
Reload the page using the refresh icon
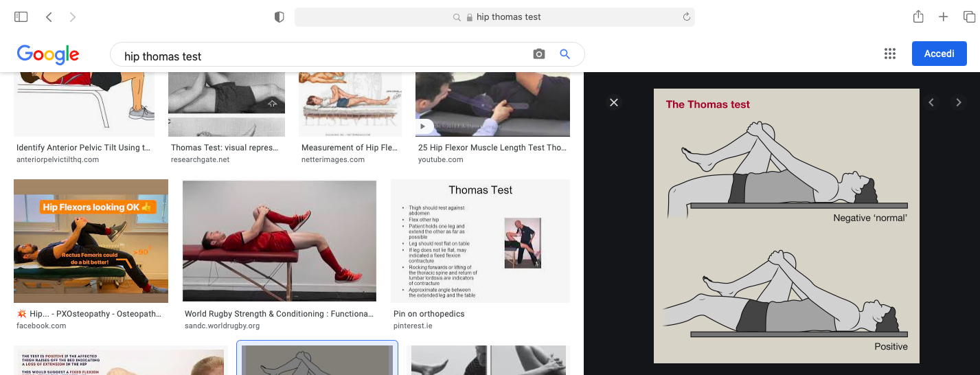(x=686, y=17)
